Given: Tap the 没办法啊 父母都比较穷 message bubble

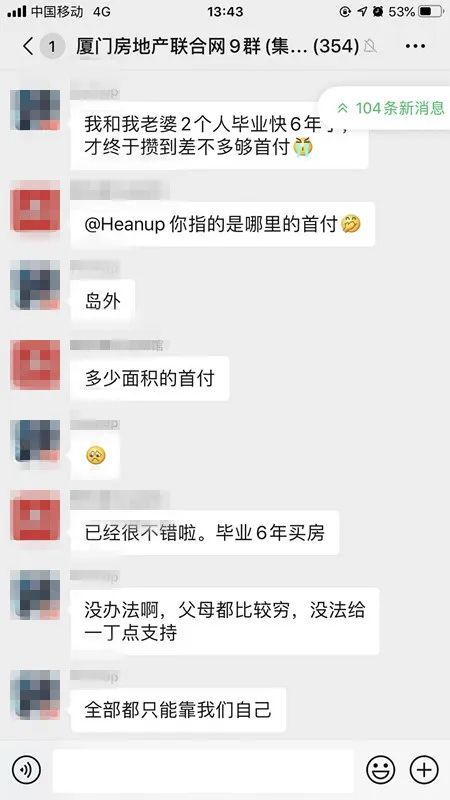Looking at the screenshot, I should pyautogui.click(x=225, y=621).
